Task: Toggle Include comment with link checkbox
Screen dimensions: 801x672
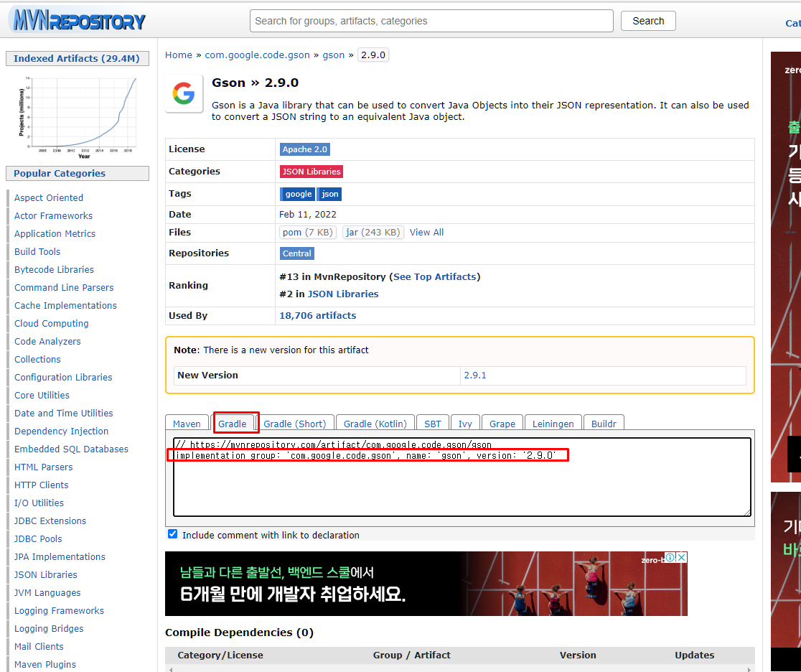Action: point(173,534)
